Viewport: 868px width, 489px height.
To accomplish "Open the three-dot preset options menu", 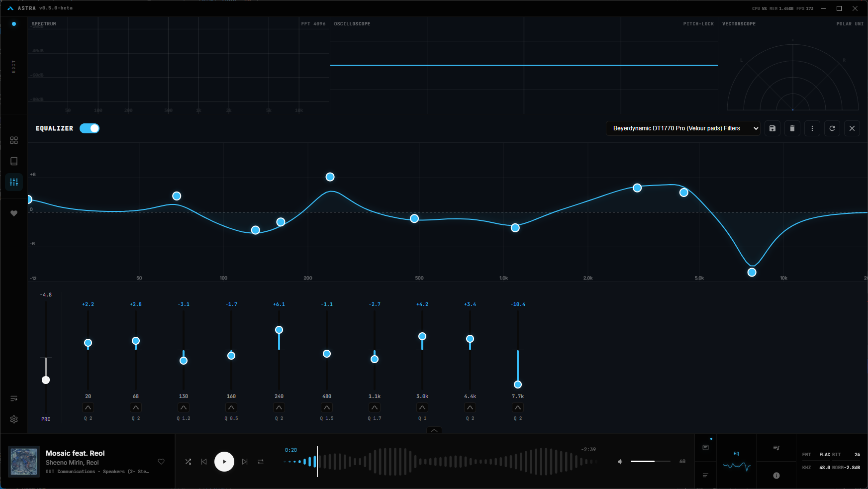I will (x=812, y=128).
